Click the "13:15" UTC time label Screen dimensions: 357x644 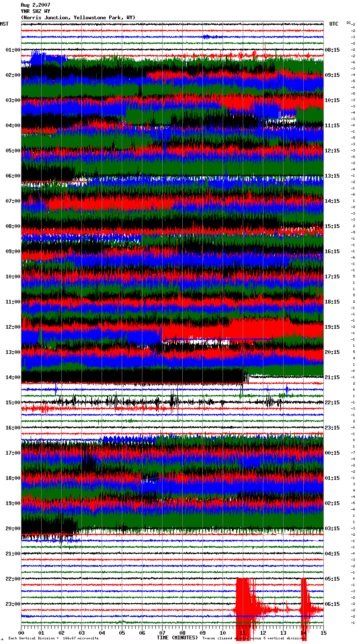pos(332,176)
